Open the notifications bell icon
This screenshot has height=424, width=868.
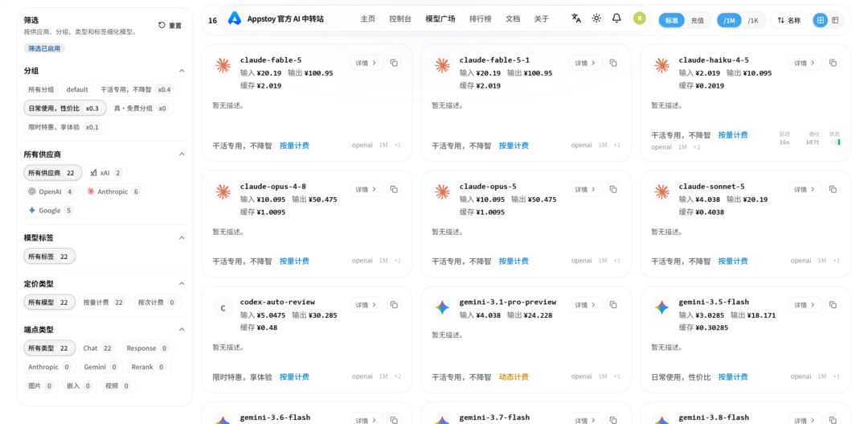point(616,19)
